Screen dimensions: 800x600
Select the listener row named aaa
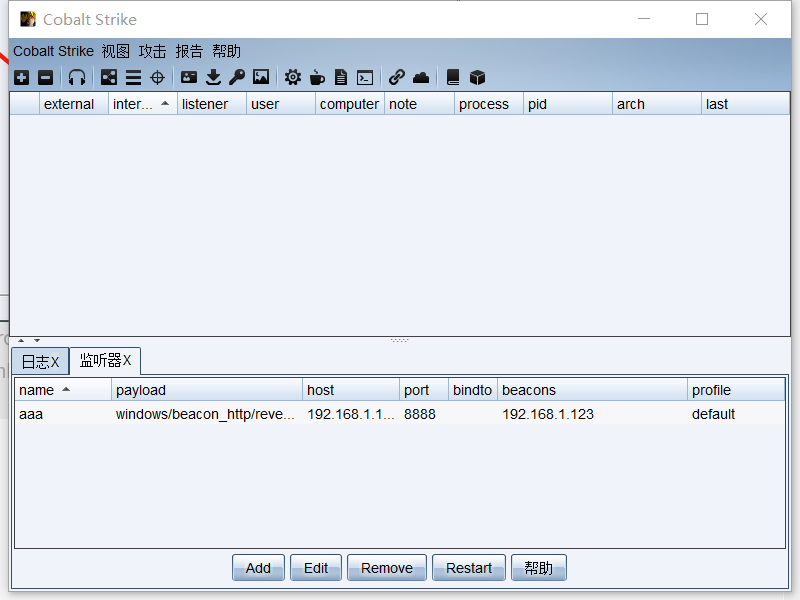pyautogui.click(x=399, y=414)
